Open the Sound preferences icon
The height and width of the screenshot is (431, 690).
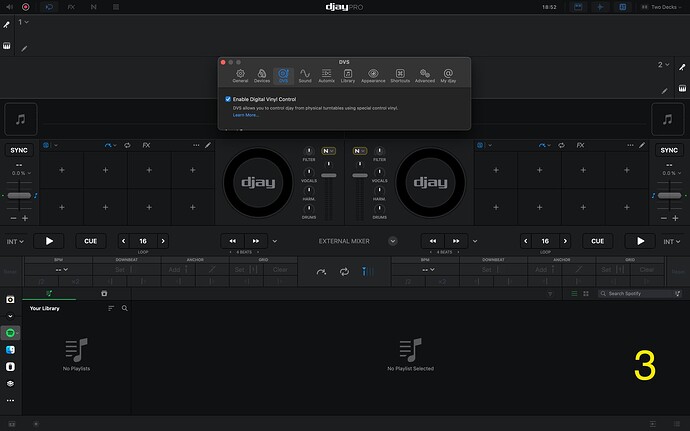[304, 76]
